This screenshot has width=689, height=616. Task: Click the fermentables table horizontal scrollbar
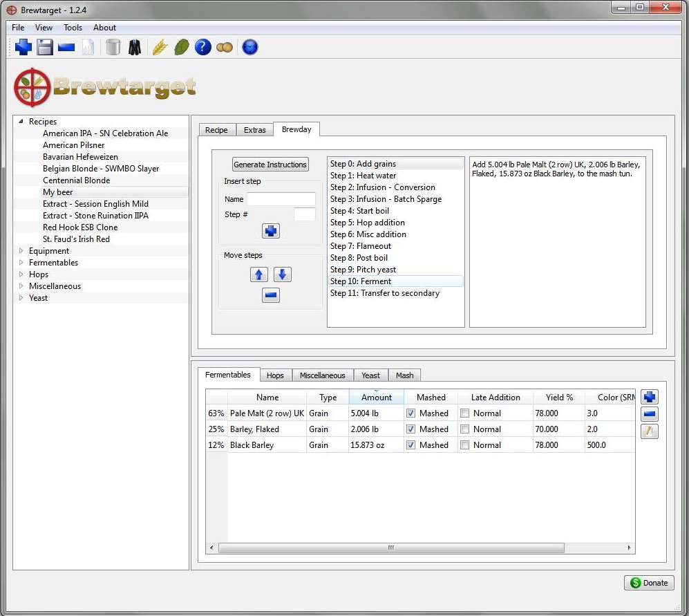(x=390, y=548)
